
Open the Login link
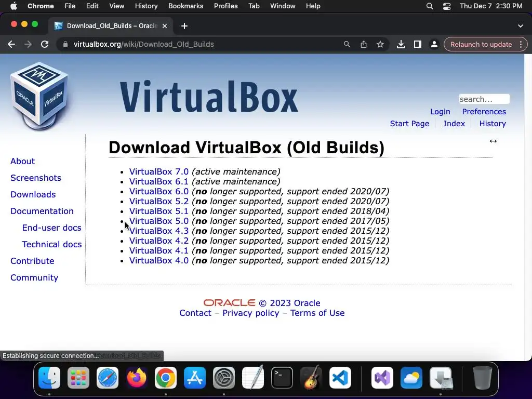tap(440, 112)
